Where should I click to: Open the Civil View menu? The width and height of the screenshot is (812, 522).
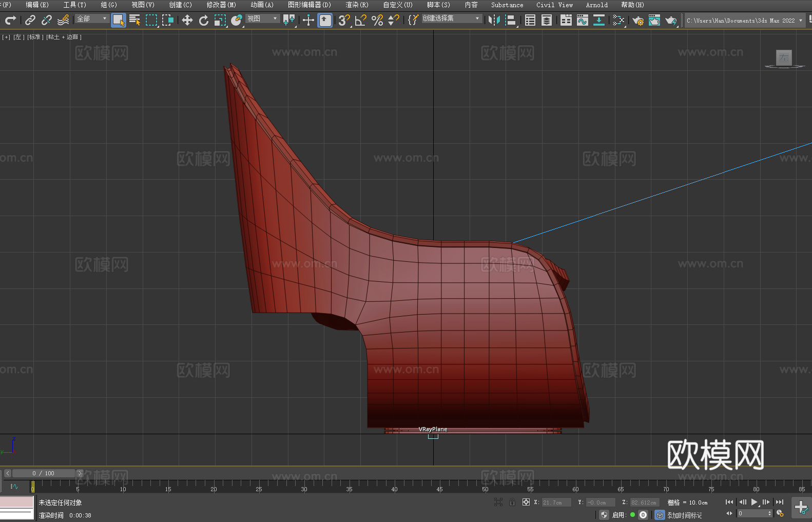pos(554,5)
